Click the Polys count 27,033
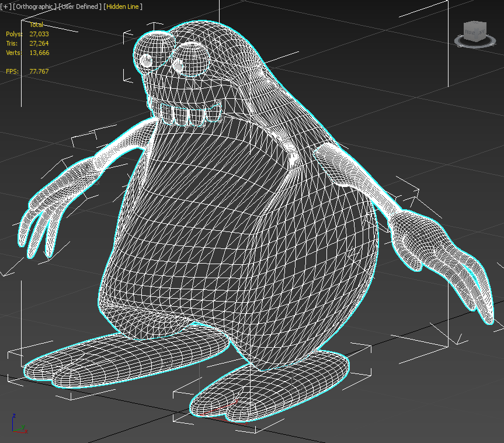Screen dimensions: 504x443 [39, 34]
